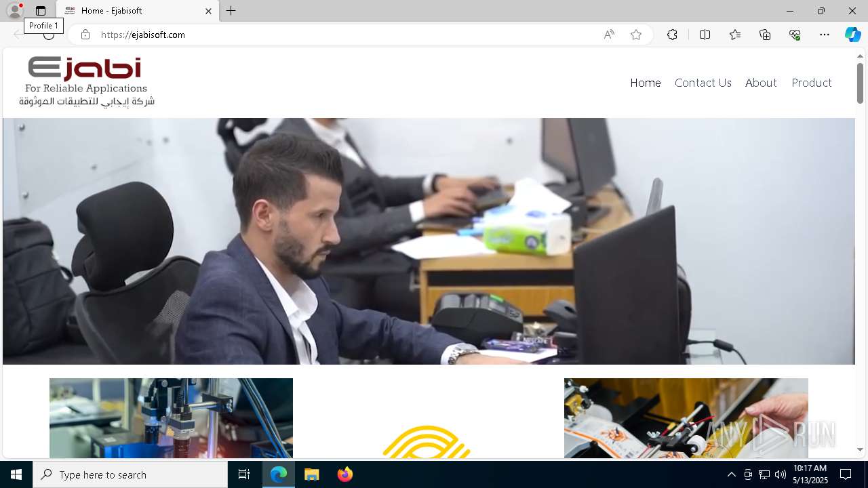
Task: Navigate to the About page
Action: (761, 83)
